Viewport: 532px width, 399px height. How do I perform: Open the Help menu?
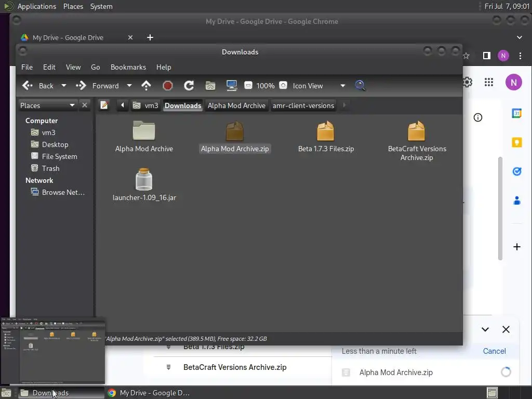[x=164, y=67]
